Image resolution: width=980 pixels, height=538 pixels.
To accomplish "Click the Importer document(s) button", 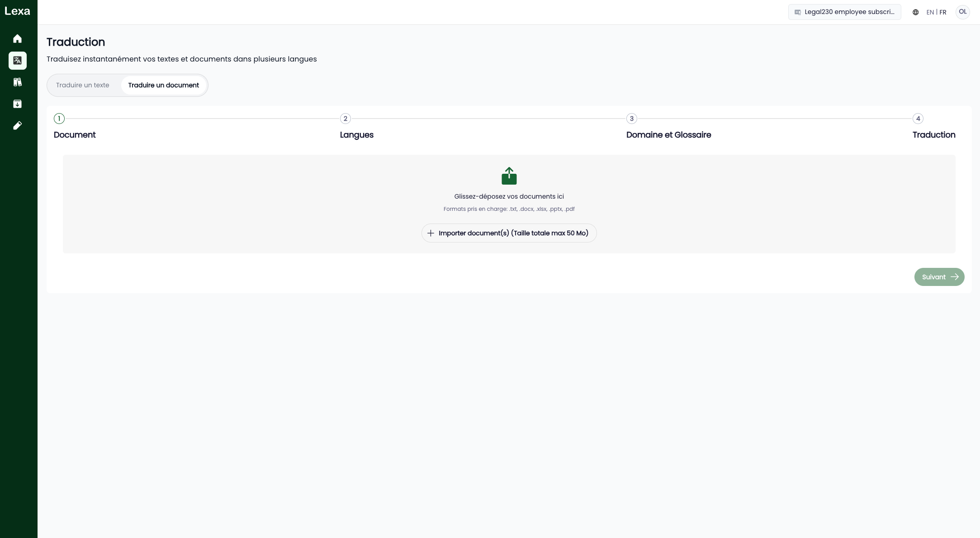I will click(509, 233).
